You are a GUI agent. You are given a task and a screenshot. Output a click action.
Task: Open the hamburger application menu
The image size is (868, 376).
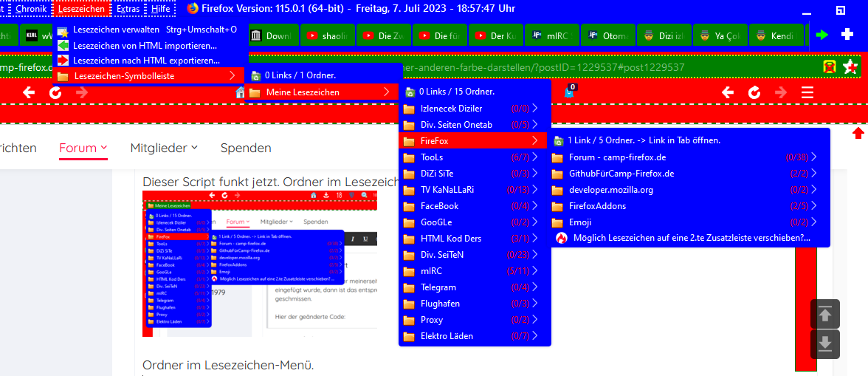807,92
